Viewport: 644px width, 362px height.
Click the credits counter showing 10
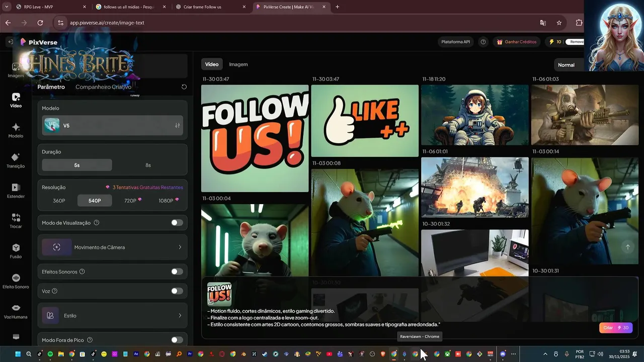tap(555, 42)
